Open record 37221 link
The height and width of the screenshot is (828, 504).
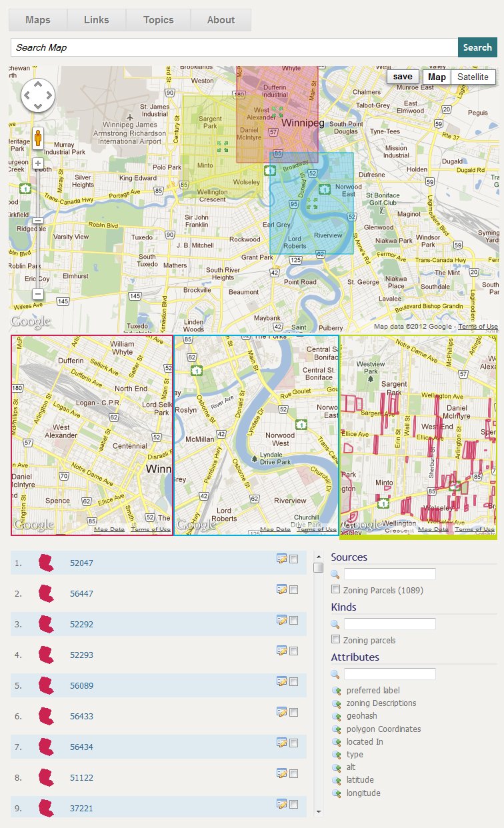click(x=81, y=809)
